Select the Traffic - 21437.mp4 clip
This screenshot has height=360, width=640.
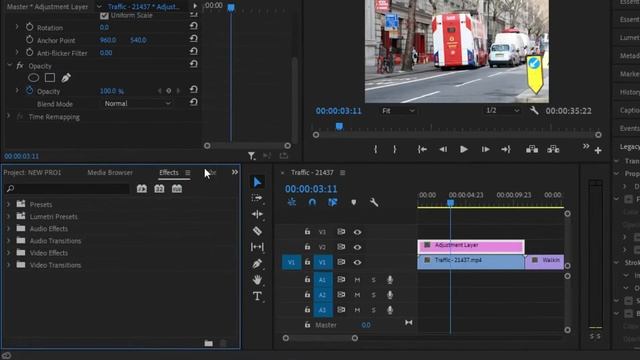click(471, 262)
